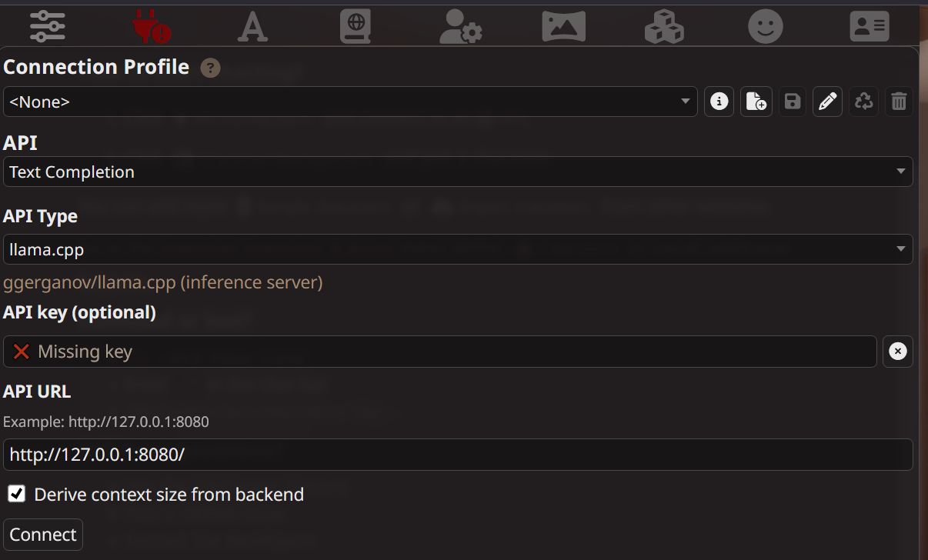Save the current connection profile
This screenshot has height=560, width=928.
tap(793, 102)
